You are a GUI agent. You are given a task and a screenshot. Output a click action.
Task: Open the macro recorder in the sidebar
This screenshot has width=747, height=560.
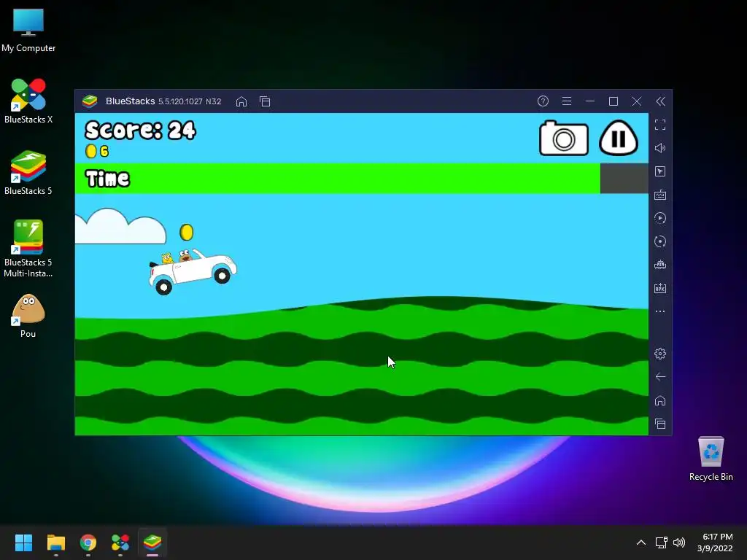click(660, 218)
